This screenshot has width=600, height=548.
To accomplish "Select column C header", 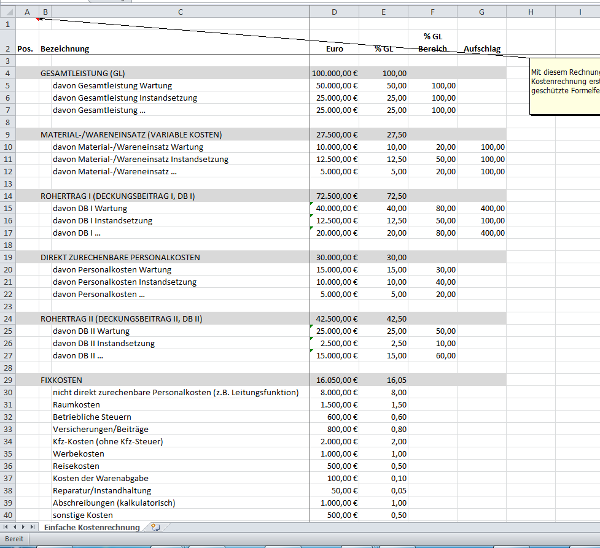I will pyautogui.click(x=180, y=10).
